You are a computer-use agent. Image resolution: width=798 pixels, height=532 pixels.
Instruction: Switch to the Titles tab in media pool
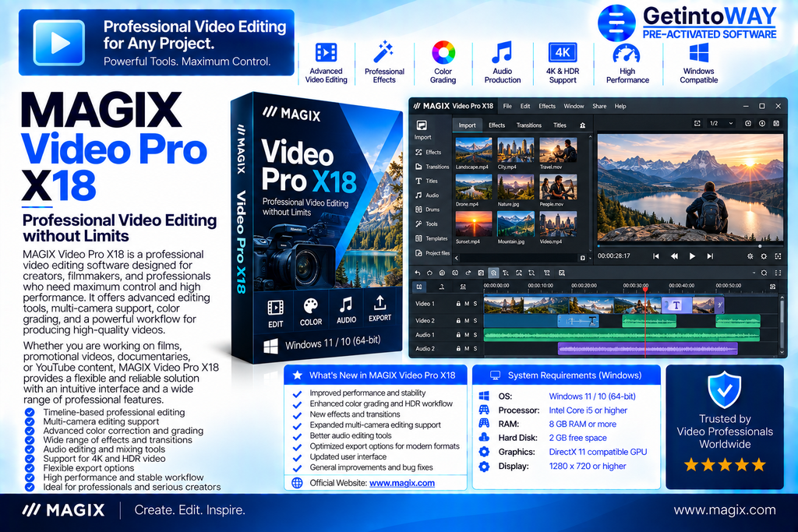[x=560, y=125]
